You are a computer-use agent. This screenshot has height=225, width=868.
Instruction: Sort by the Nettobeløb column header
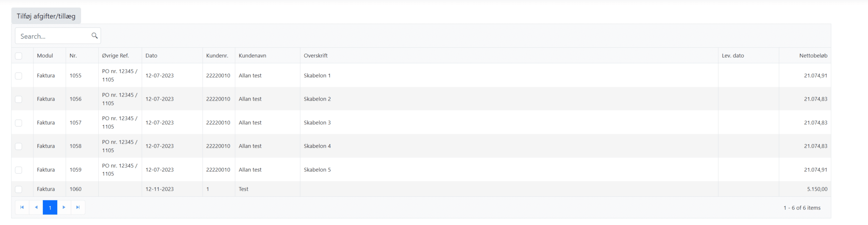(x=813, y=56)
